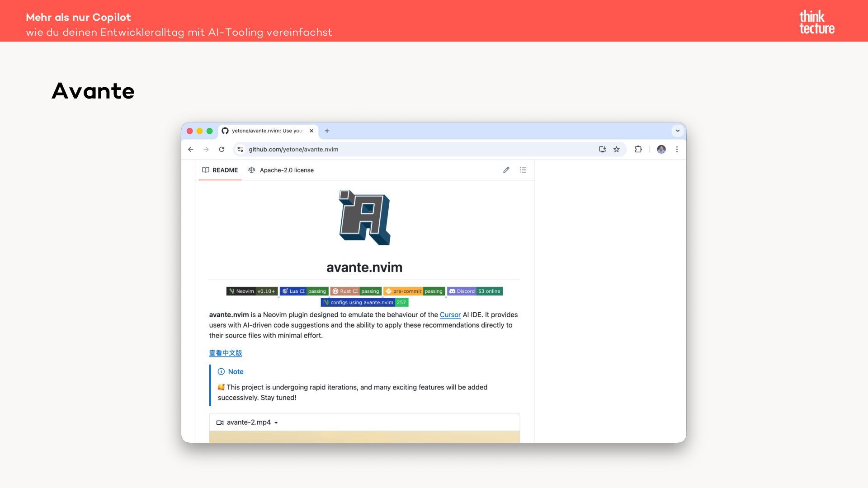Click the browser back arrow
Image resolution: width=868 pixels, height=488 pixels.
point(191,150)
